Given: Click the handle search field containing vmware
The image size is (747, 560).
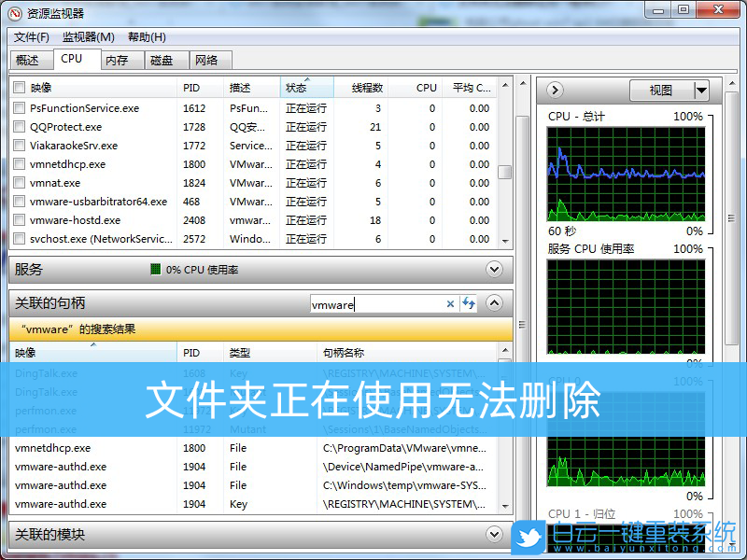Looking at the screenshot, I should [376, 304].
